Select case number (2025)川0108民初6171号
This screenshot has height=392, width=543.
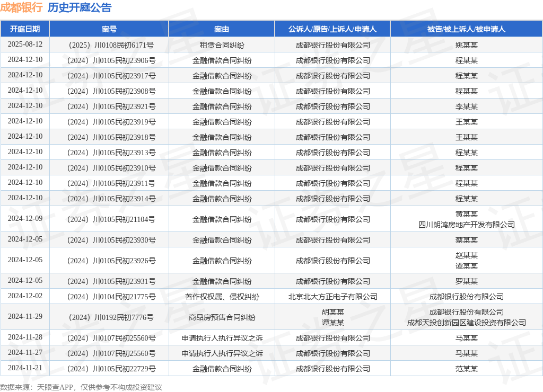click(x=111, y=46)
